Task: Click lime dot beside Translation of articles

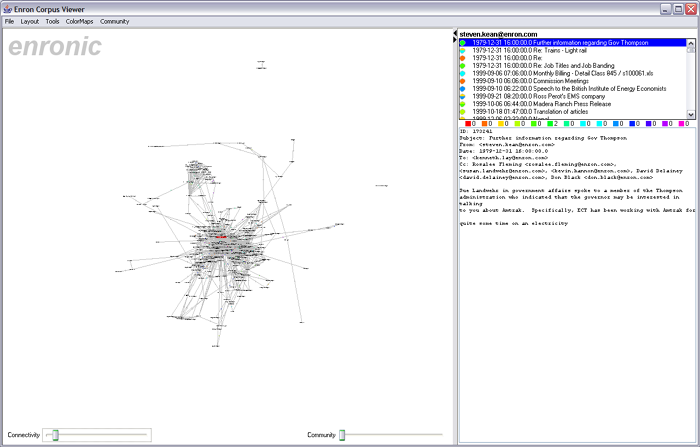Action: point(462,112)
